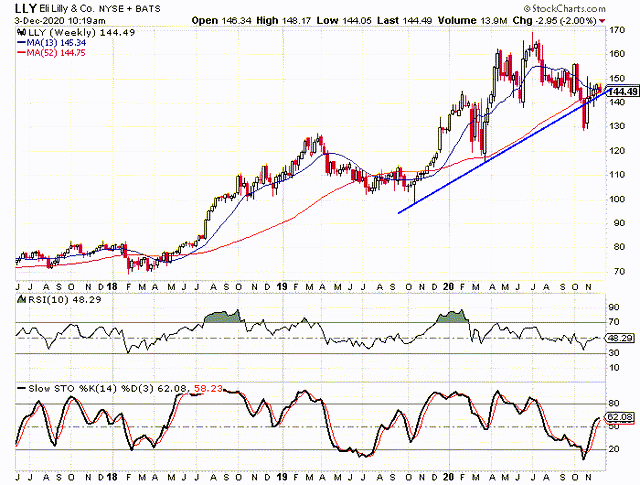Click the 19 year label on the price chart axis
This screenshot has height=485, width=640.
click(x=281, y=287)
